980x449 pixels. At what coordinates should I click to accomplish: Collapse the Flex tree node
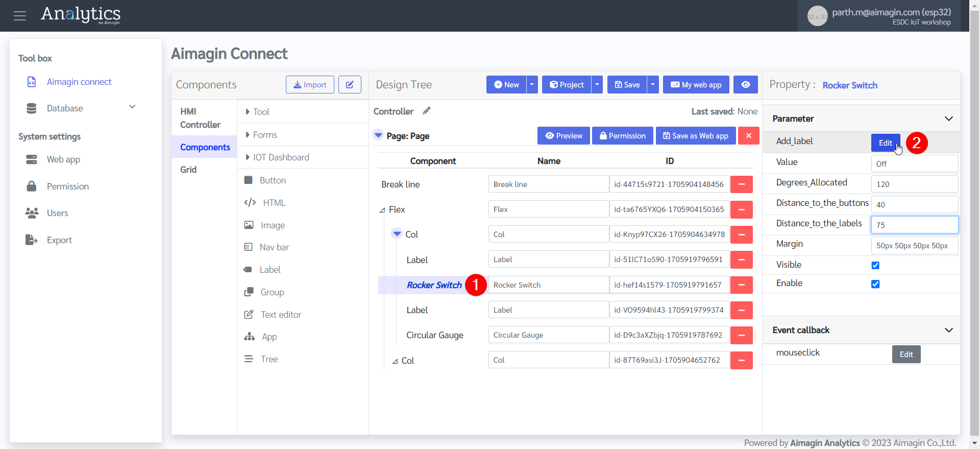click(x=382, y=210)
